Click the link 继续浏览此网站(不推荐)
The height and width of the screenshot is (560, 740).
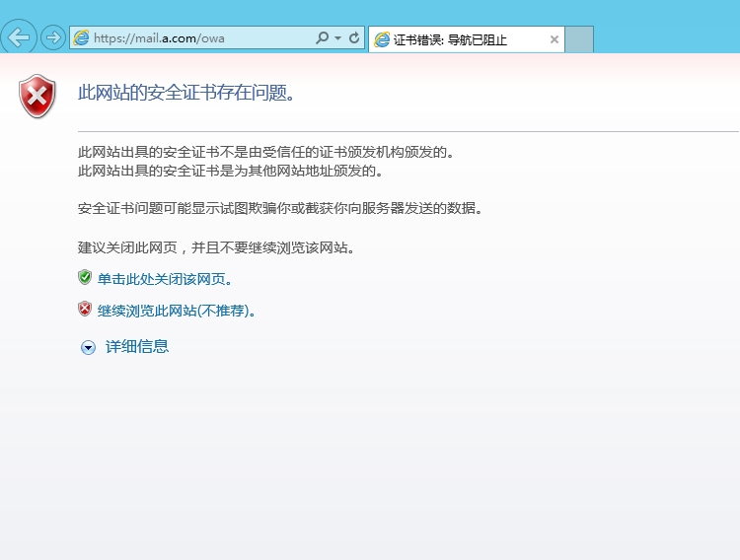coord(177,311)
